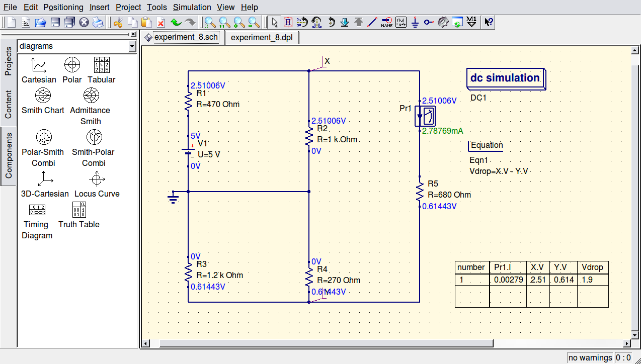This screenshot has height=364, width=641.
Task: Click the Save document icon
Action: point(55,22)
